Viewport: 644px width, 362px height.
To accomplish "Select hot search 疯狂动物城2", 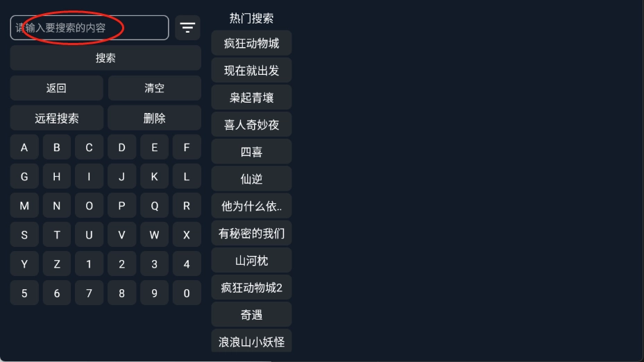I will [251, 287].
